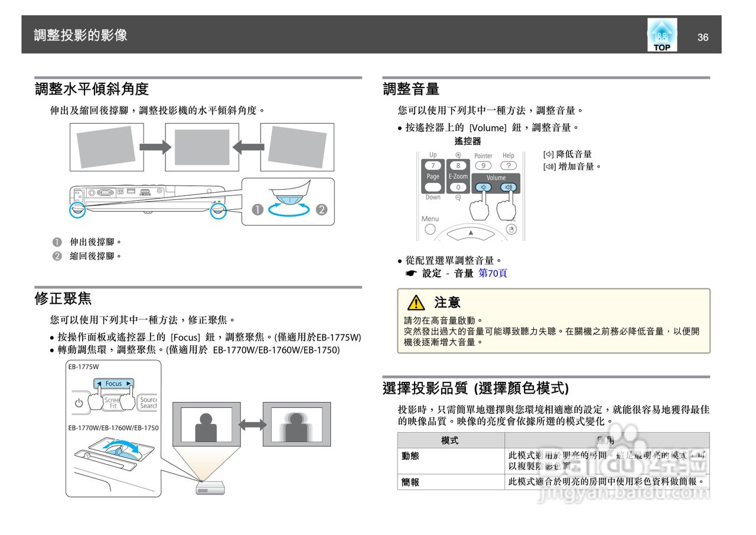The image size is (756, 535).
Task: Click the volume up button on remote
Action: pyautogui.click(x=508, y=187)
